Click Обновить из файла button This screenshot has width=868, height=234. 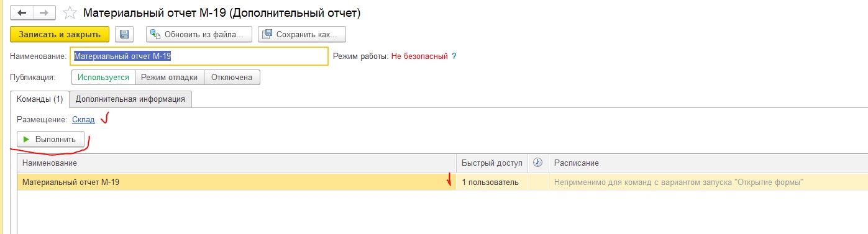[x=199, y=34]
